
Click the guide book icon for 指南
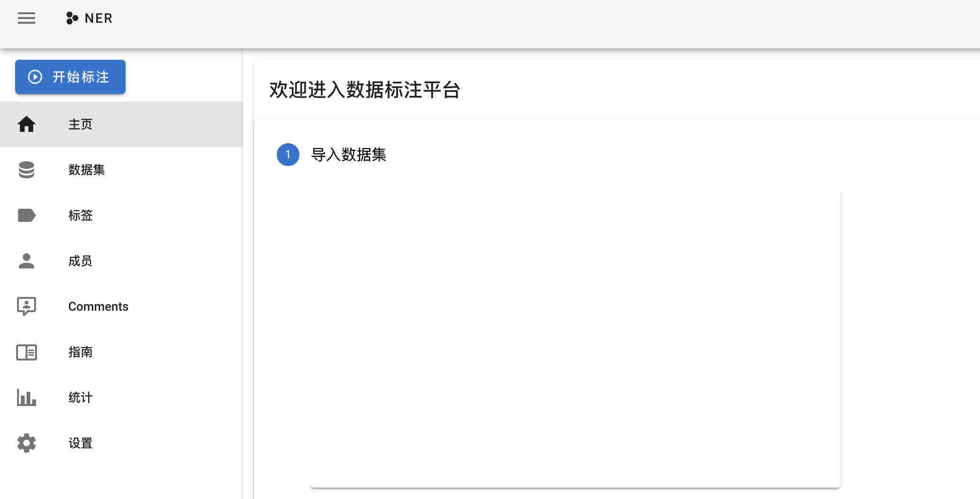pos(27,352)
